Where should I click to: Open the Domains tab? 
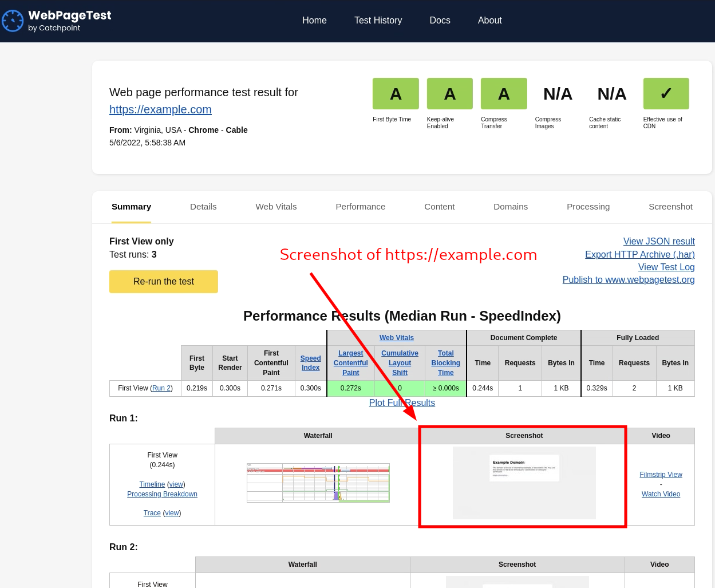pyautogui.click(x=511, y=207)
